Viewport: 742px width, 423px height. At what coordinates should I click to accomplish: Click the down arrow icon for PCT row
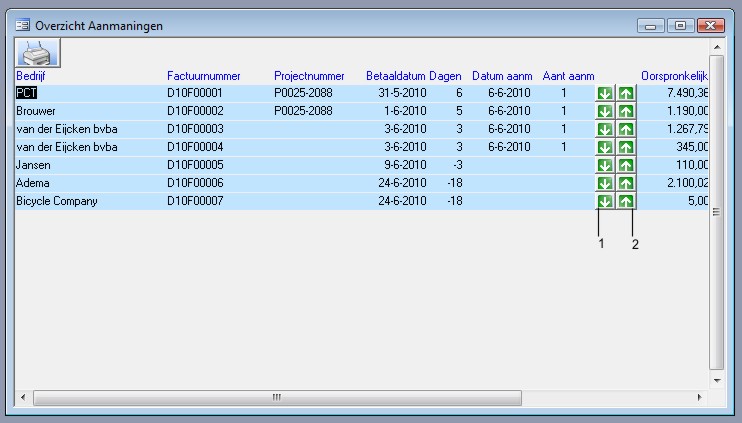coord(604,93)
